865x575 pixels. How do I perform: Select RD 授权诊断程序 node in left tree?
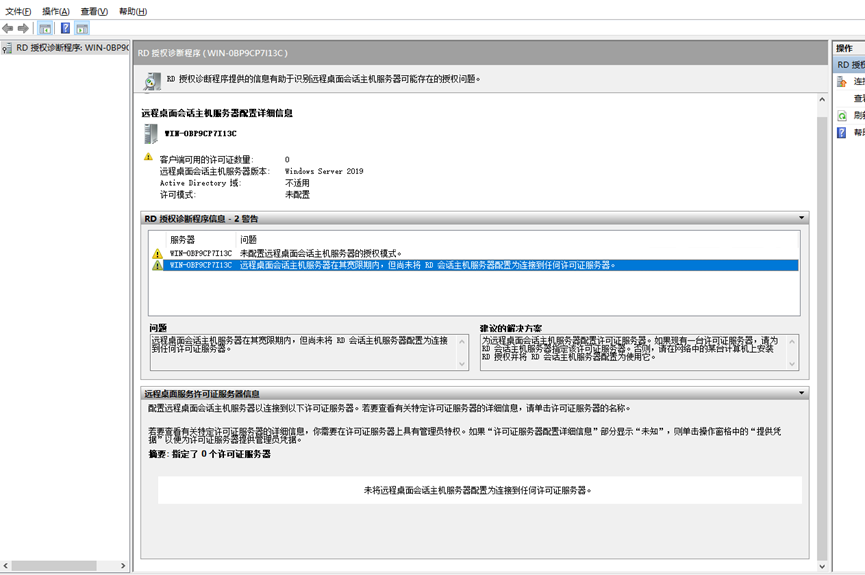[x=70, y=47]
